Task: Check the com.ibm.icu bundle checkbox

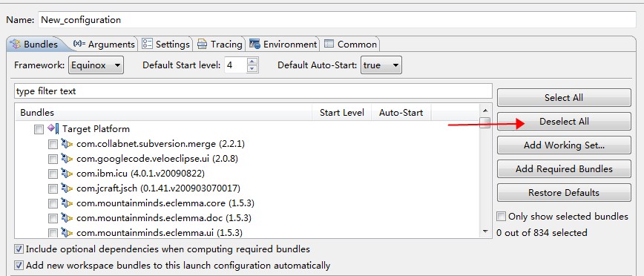Action: point(53,174)
